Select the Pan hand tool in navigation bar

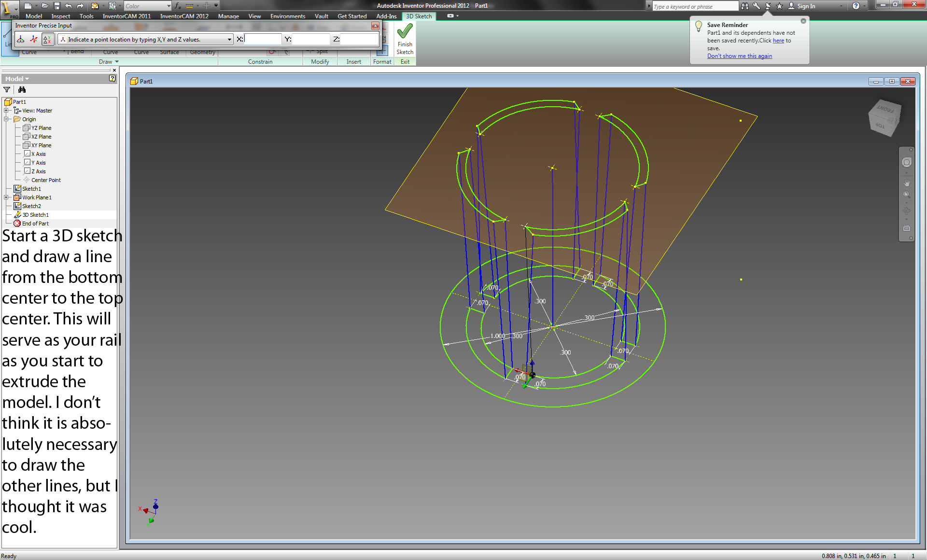tap(906, 183)
